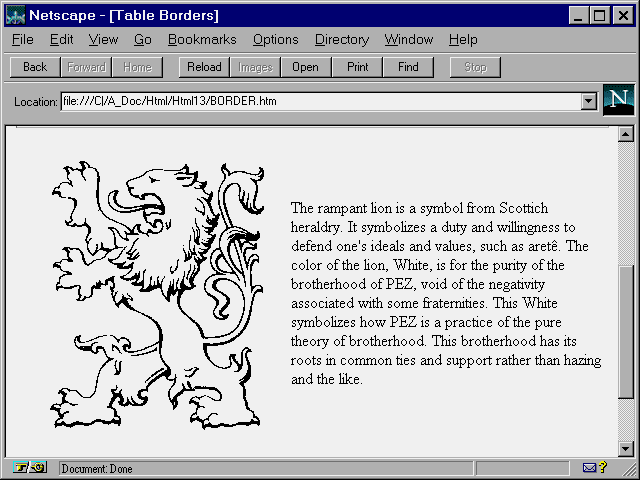The height and width of the screenshot is (480, 640).
Task: Open the File menu
Action: pos(22,40)
